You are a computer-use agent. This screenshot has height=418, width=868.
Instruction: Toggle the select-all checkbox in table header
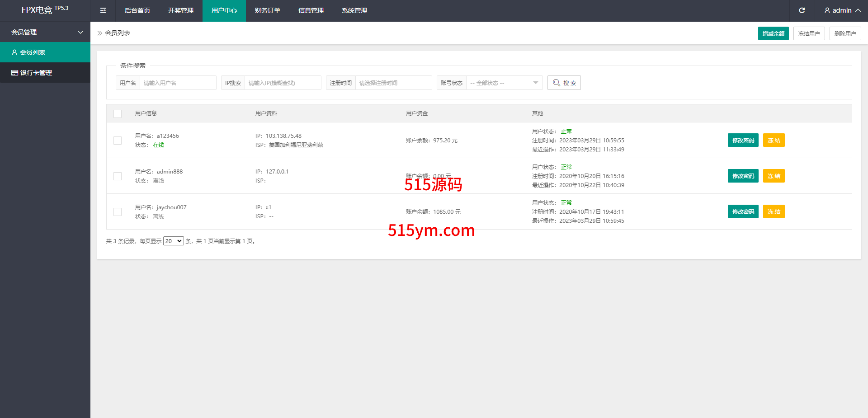pos(118,113)
